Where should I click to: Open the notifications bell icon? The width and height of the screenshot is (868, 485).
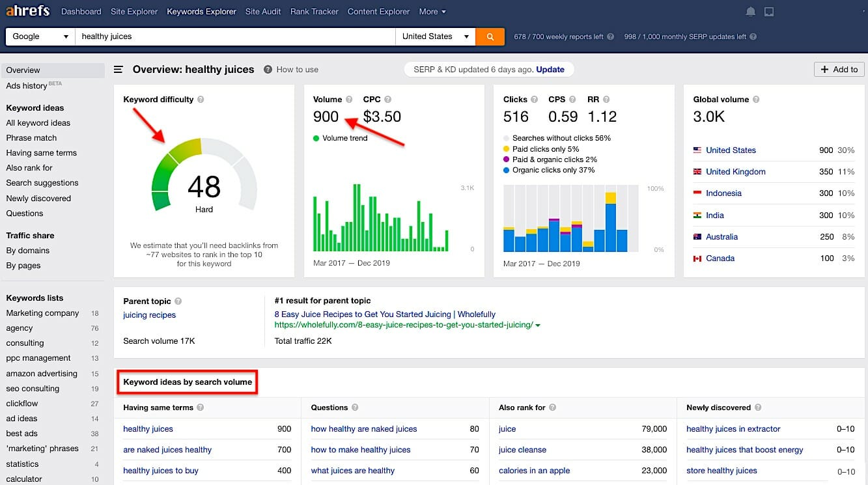coord(751,12)
